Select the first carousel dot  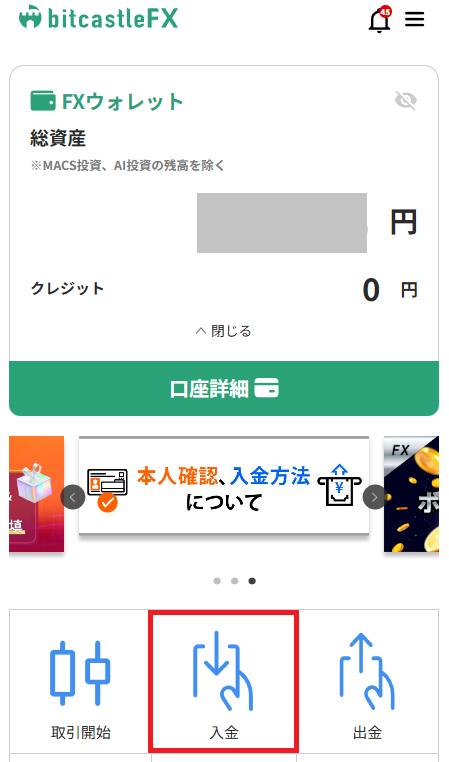pos(217,581)
